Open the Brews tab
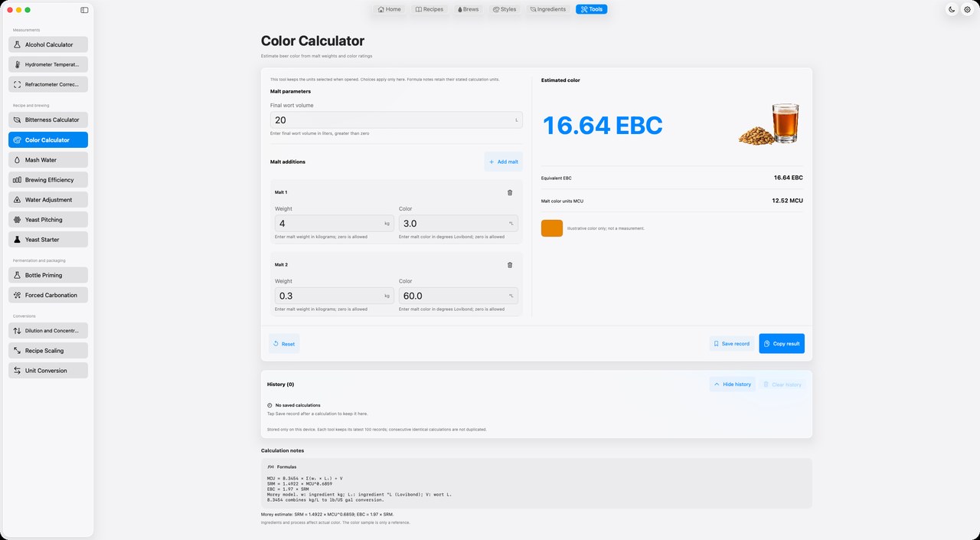Screen dimensions: 980x540 point(468,9)
